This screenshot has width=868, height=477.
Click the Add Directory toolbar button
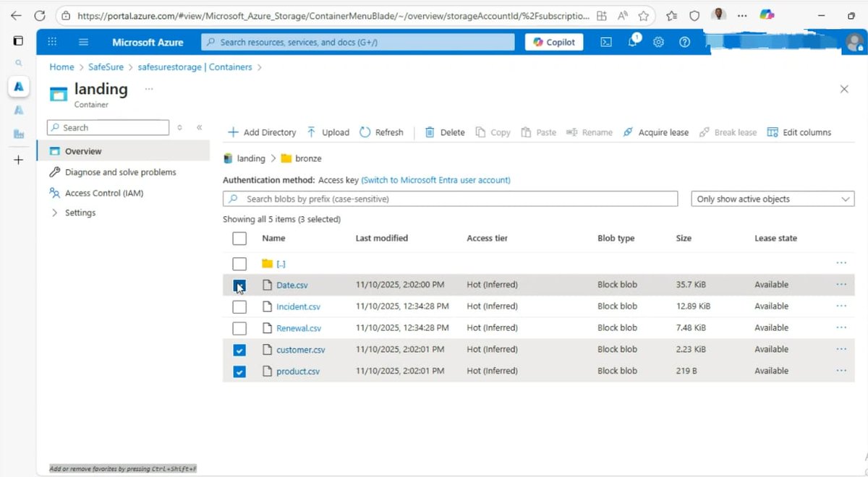tap(262, 132)
